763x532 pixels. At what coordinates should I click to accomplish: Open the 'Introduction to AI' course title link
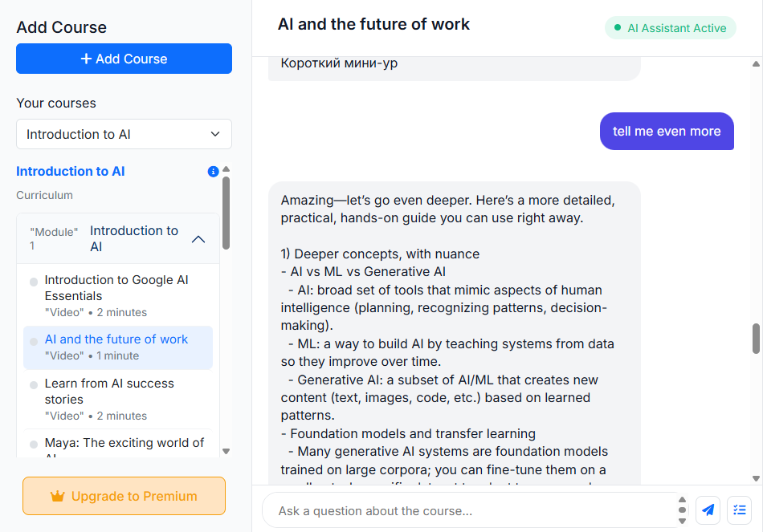[71, 171]
